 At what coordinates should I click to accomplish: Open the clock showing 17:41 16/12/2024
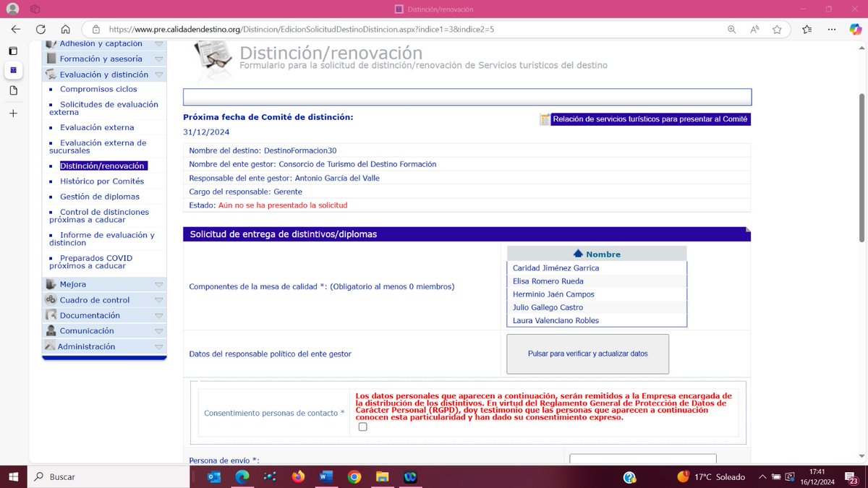tap(817, 477)
